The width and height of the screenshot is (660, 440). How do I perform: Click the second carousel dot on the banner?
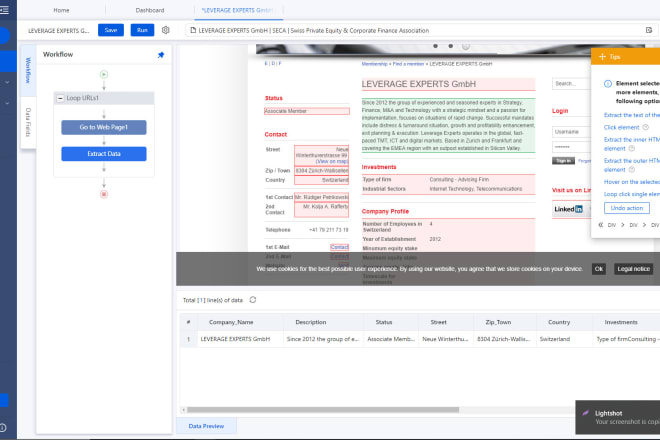(450, 46)
